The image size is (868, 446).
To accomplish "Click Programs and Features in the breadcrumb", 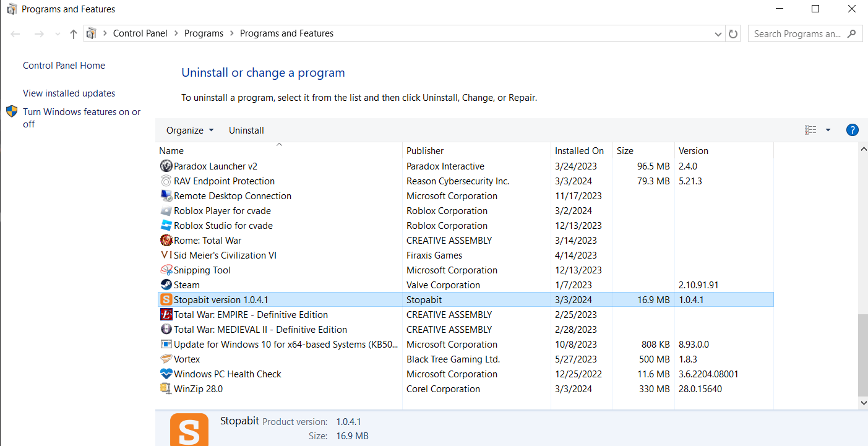I will tap(286, 33).
